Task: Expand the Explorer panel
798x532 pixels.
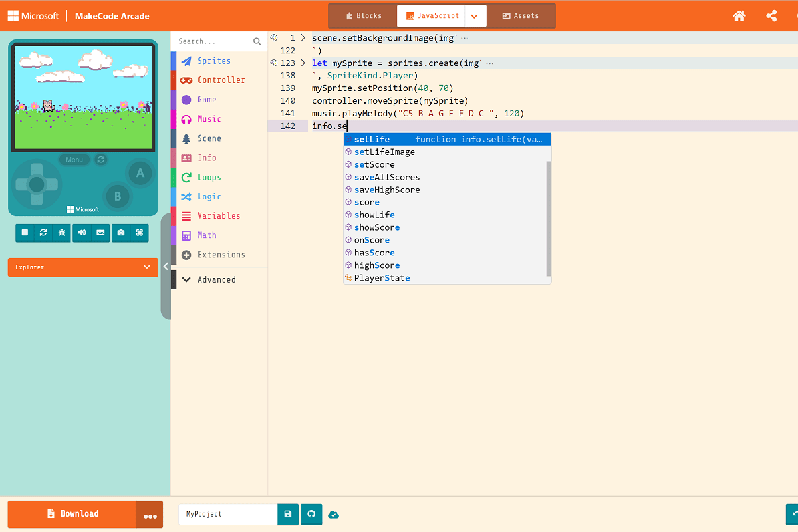Action: click(x=83, y=267)
